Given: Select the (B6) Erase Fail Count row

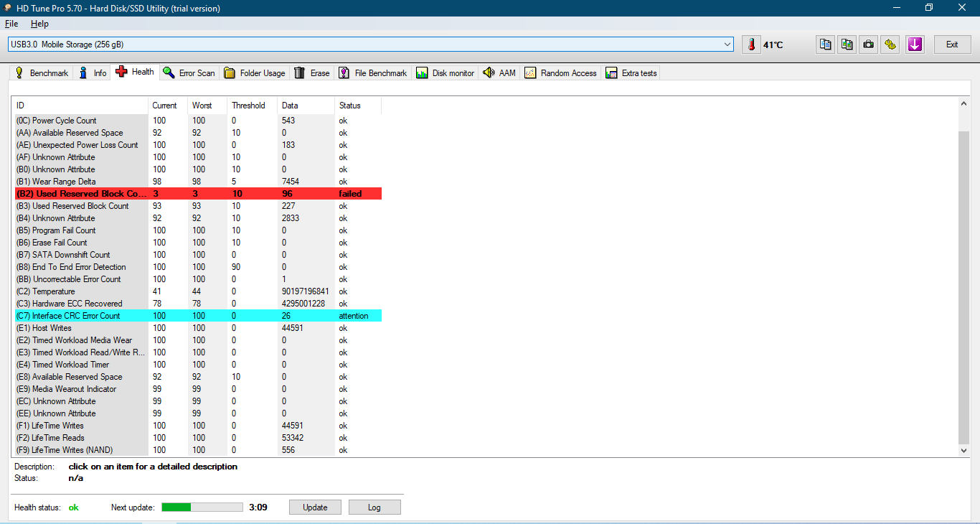Looking at the screenshot, I should pyautogui.click(x=198, y=243).
